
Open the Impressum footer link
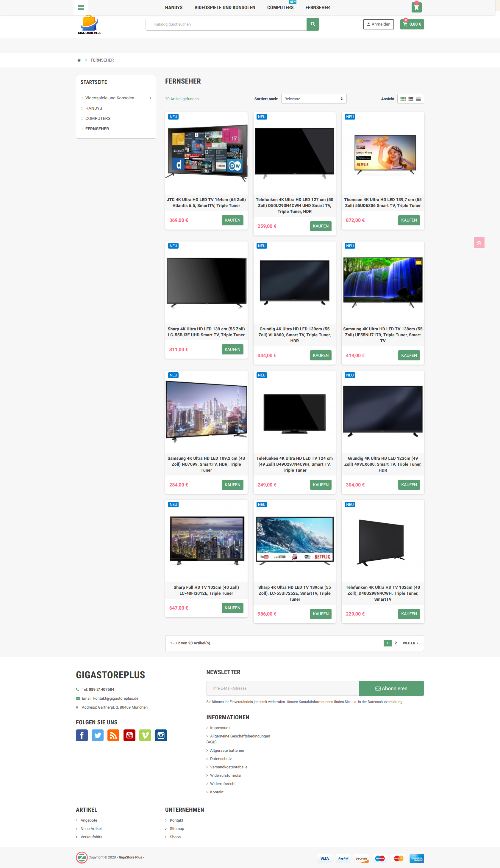click(x=220, y=727)
